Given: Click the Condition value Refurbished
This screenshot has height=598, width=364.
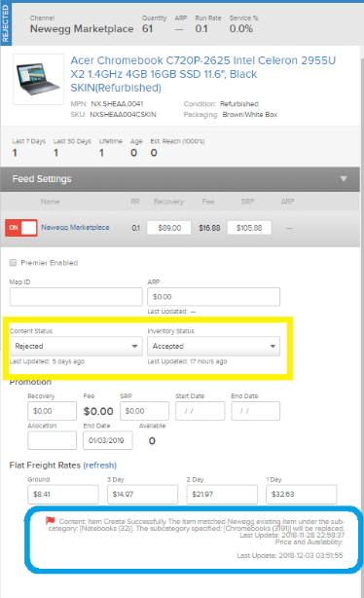Looking at the screenshot, I should tap(239, 104).
